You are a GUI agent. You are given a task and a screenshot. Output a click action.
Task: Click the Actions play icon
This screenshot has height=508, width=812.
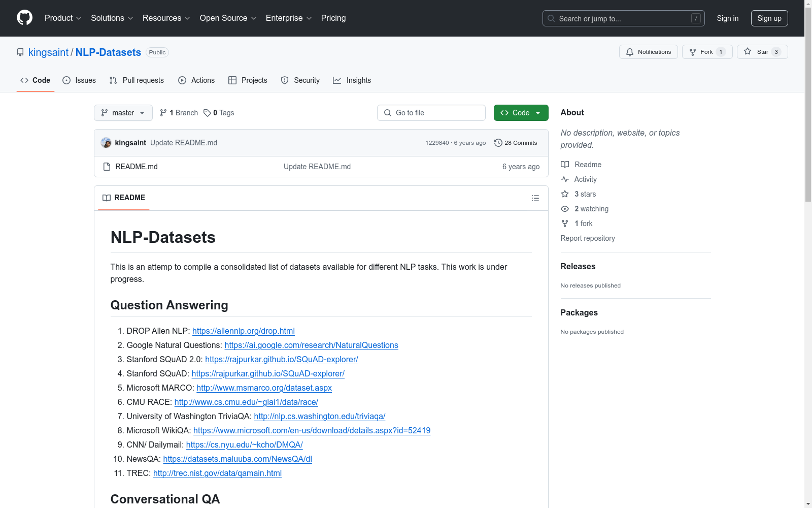[x=182, y=80]
